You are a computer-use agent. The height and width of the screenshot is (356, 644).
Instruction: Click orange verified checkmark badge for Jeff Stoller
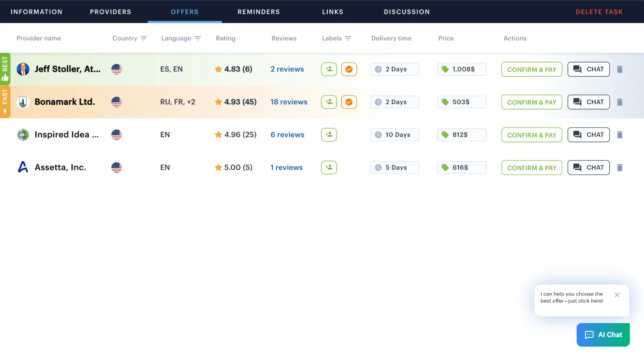349,69
